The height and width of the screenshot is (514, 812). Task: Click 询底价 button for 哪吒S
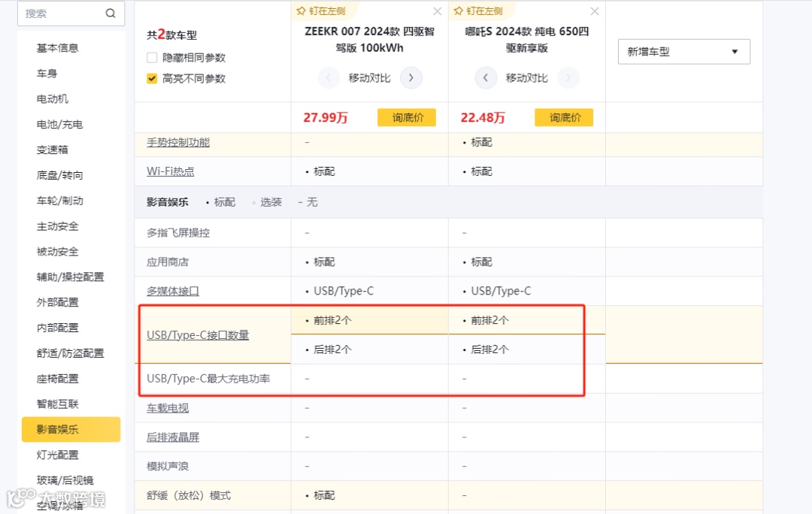click(x=564, y=117)
